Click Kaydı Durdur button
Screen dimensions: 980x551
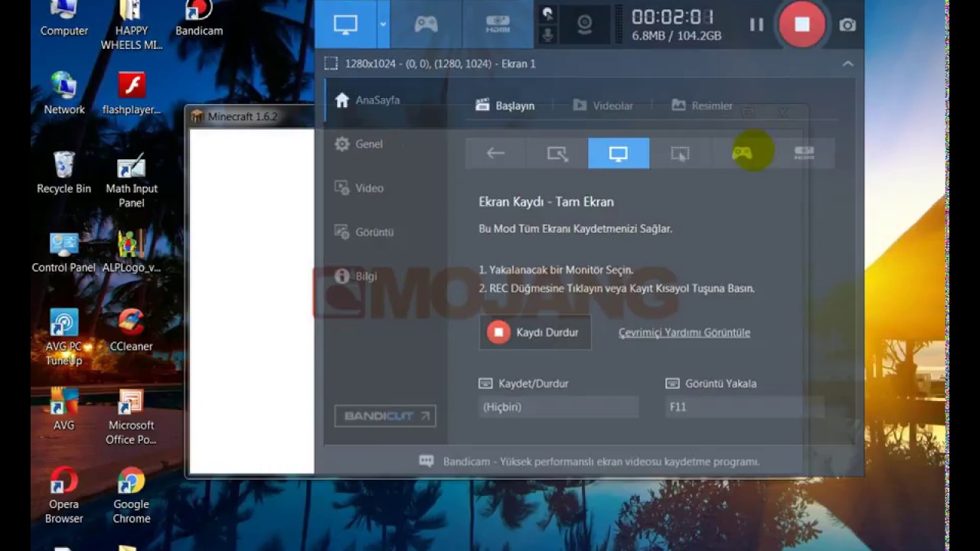tap(535, 332)
